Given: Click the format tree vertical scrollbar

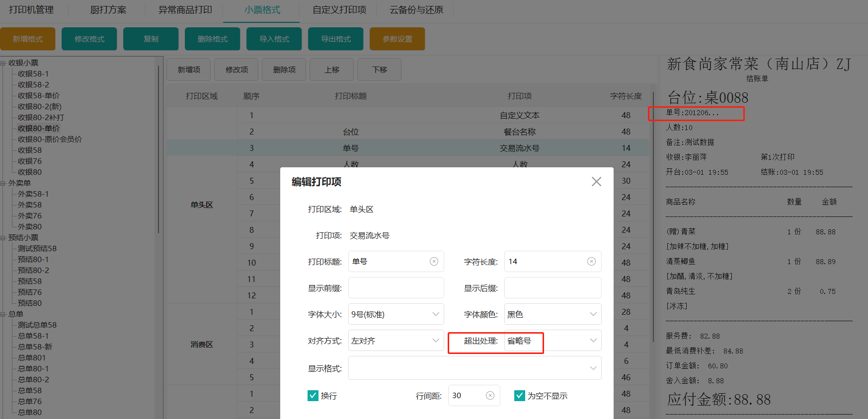Looking at the screenshot, I should click(x=159, y=149).
